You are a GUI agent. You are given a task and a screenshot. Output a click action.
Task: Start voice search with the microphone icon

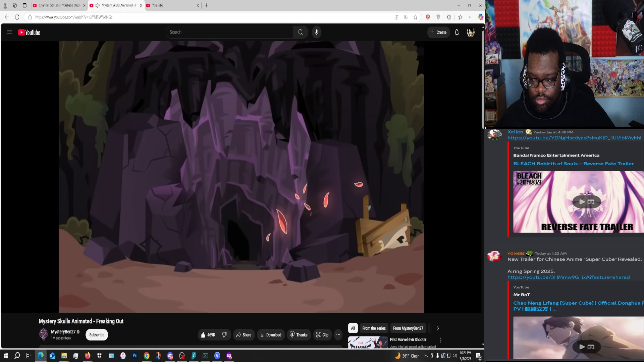click(317, 32)
